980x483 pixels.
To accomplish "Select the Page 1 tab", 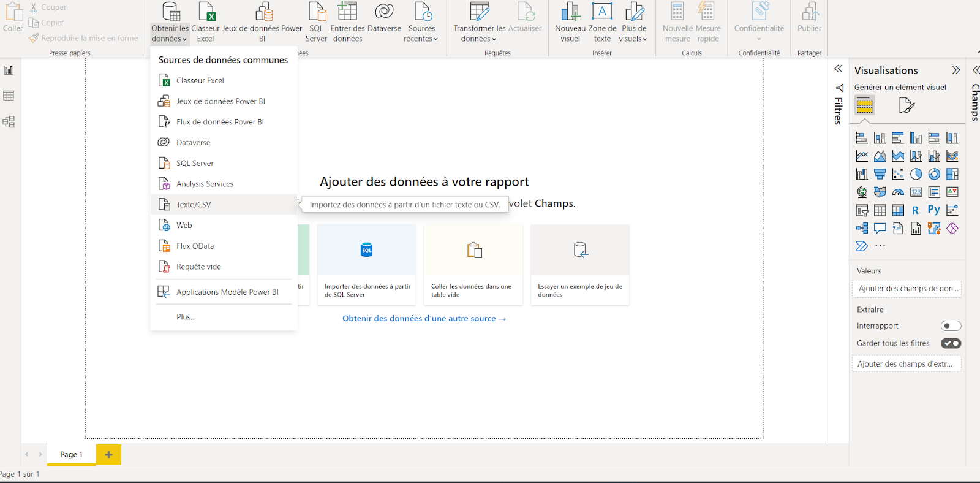I will click(71, 455).
